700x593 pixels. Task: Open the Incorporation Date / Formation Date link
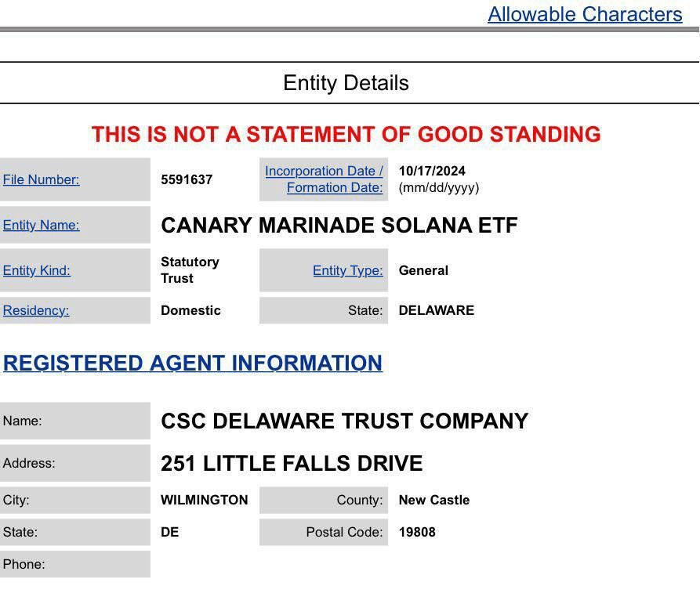coord(324,179)
